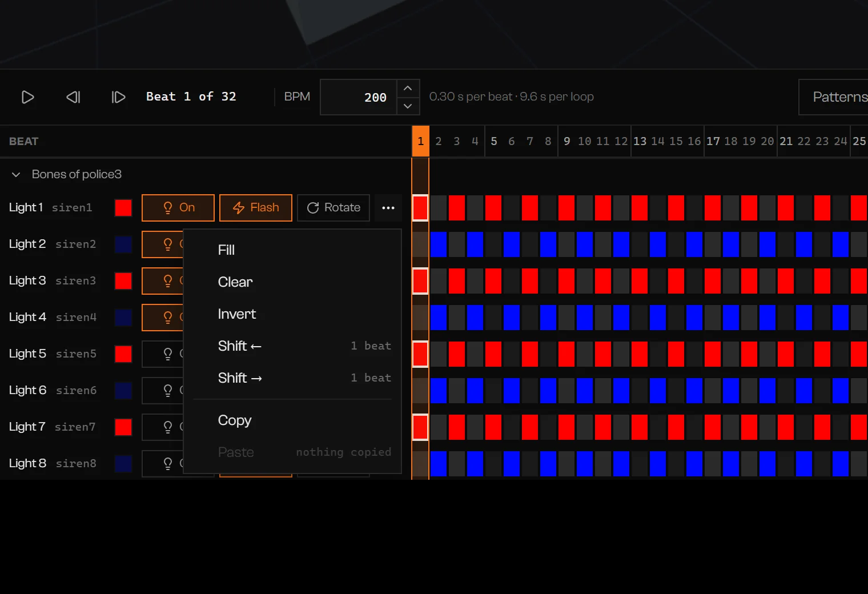Open Light 5 red color swatch
Screen dimensions: 868x594
(123, 354)
